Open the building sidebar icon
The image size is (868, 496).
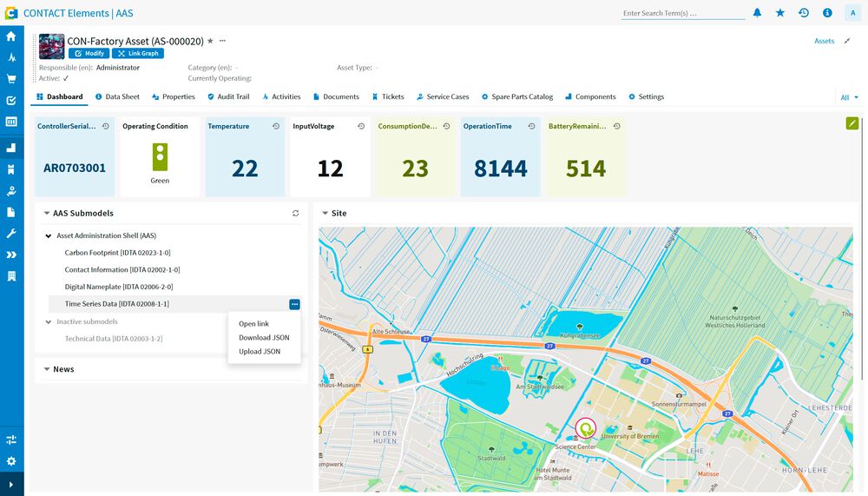11,276
